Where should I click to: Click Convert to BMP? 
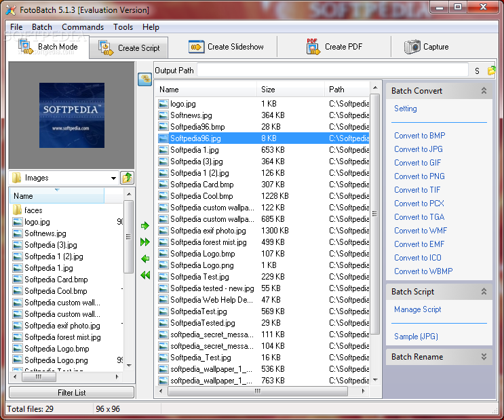(x=419, y=136)
